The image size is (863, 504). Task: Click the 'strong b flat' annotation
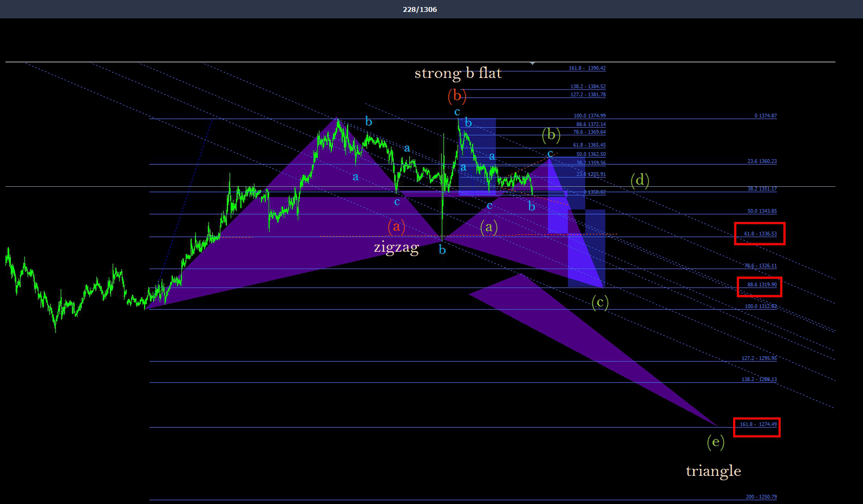[x=458, y=73]
